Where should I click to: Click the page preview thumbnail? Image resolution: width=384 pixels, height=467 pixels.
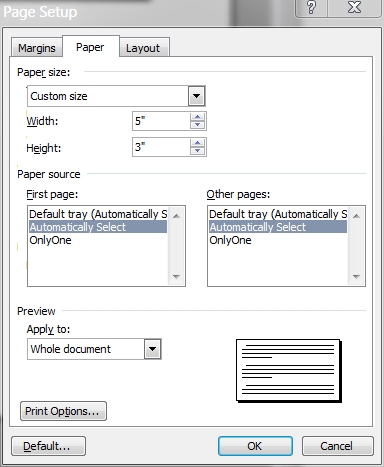289,371
